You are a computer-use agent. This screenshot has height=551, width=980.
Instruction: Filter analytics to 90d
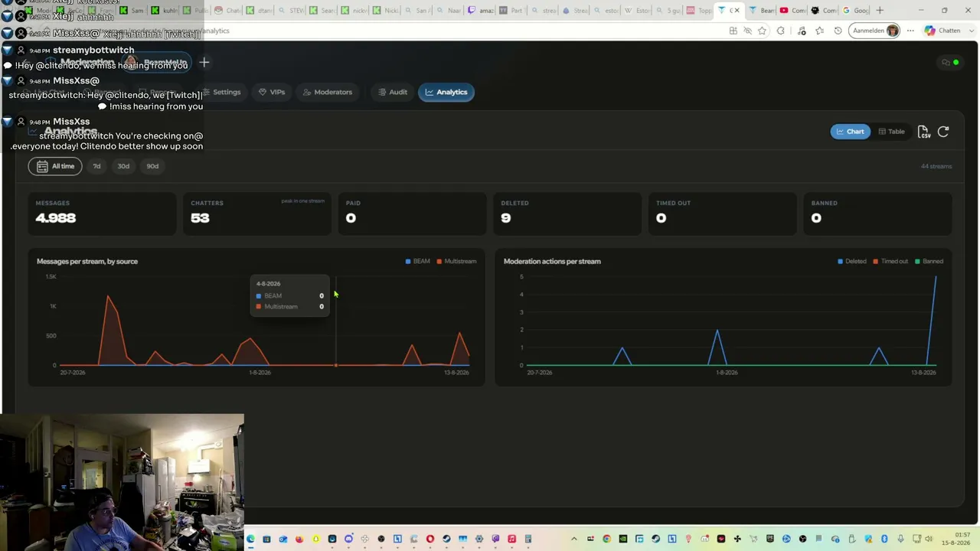point(152,166)
